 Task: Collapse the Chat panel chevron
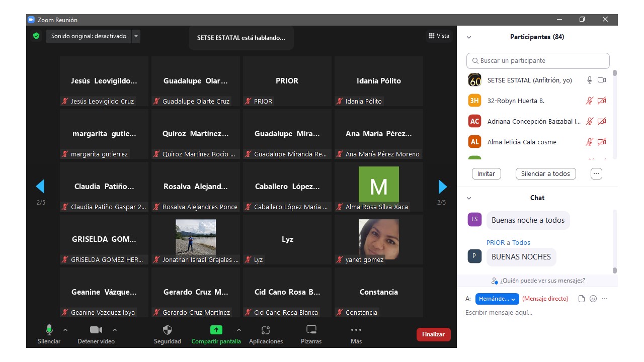click(x=469, y=198)
